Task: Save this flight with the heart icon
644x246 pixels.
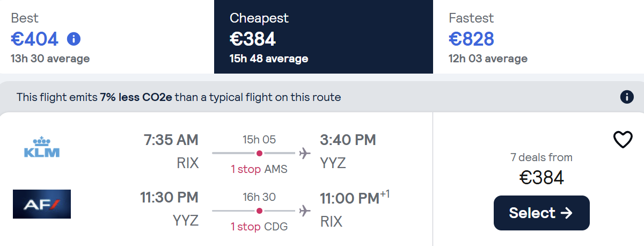Action: (x=623, y=140)
